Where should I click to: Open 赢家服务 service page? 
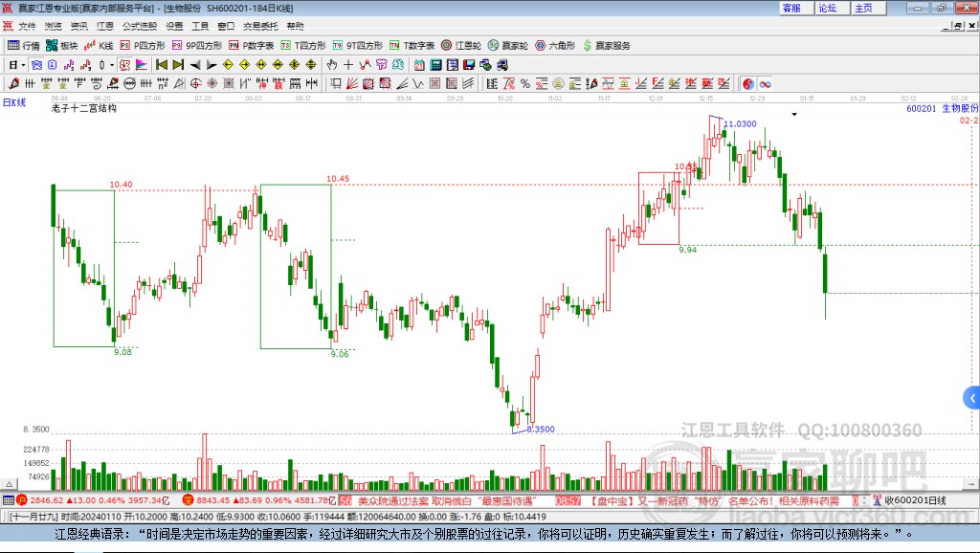[606, 46]
